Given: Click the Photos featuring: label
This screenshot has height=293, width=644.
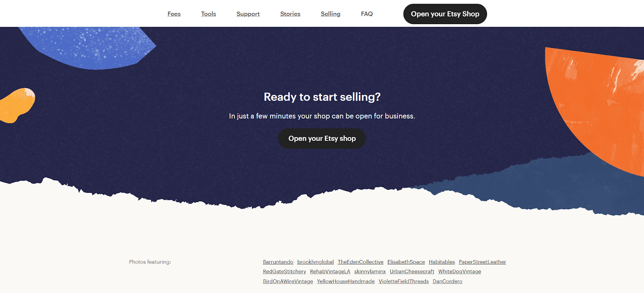Looking at the screenshot, I should pos(150,262).
